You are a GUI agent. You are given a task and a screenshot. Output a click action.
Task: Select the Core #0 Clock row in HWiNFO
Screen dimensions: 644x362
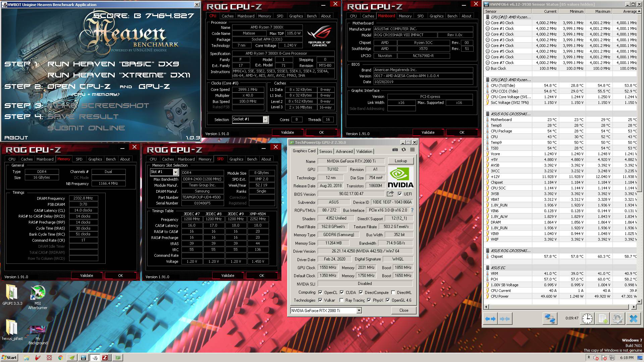(561, 23)
